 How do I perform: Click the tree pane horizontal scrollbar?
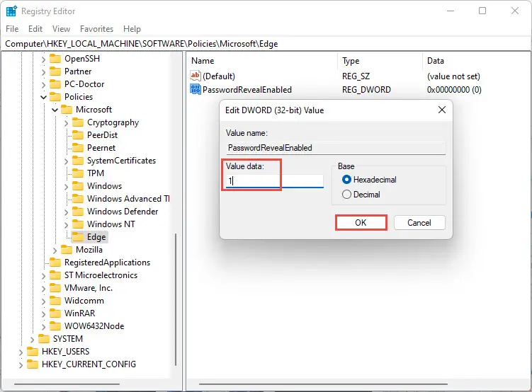pyautogui.click(x=67, y=384)
